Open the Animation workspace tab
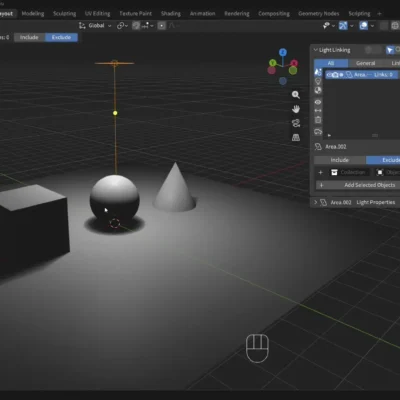The image size is (400, 400). coord(202,14)
